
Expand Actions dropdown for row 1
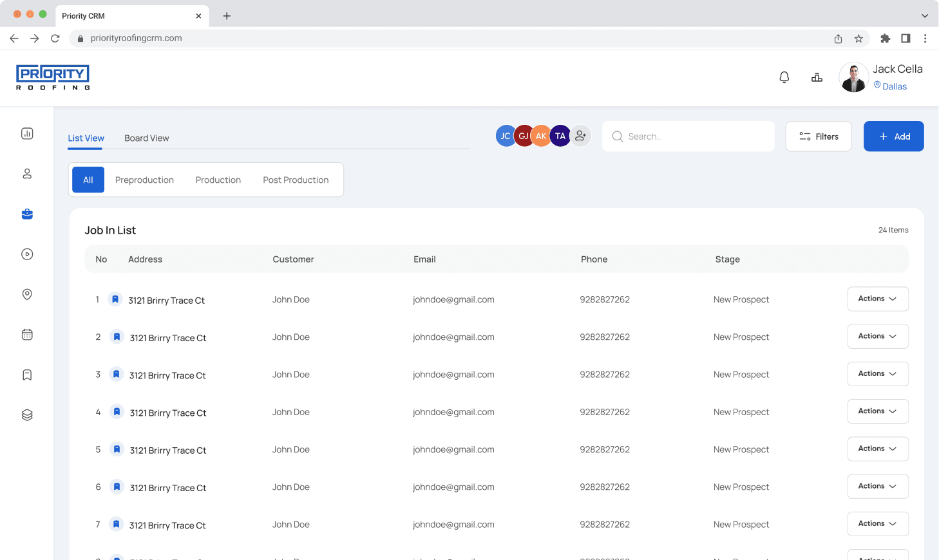pyautogui.click(x=878, y=299)
